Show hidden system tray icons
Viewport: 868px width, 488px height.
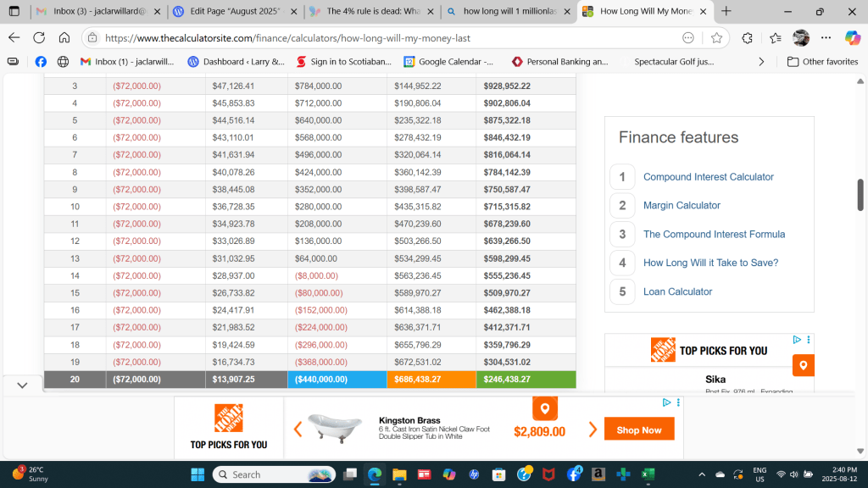pos(701,474)
